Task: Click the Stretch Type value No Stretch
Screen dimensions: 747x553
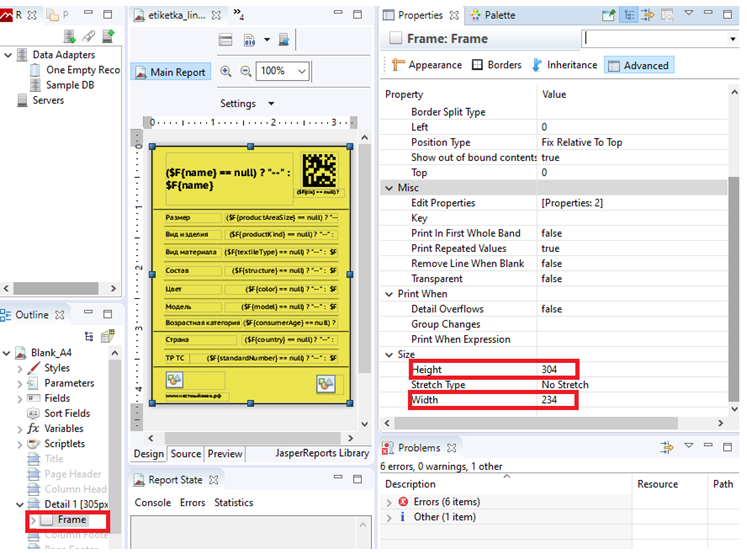Action: click(x=565, y=385)
